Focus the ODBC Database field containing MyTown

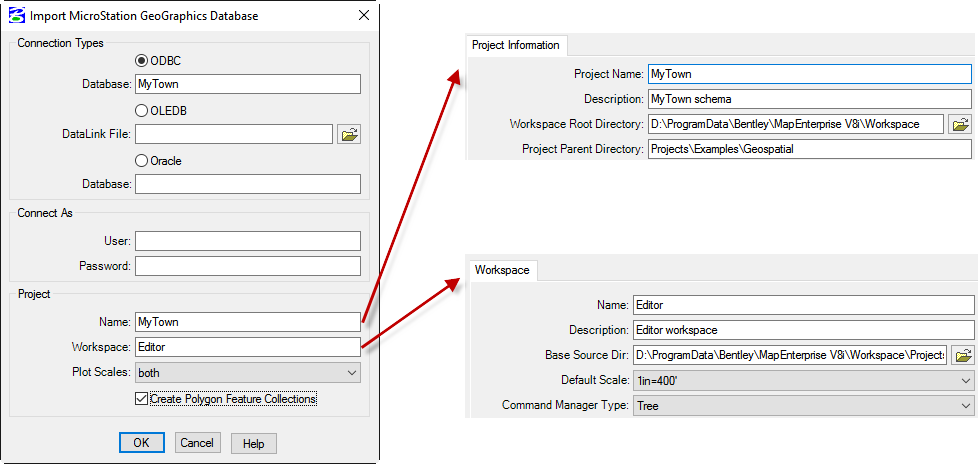pyautogui.click(x=248, y=84)
